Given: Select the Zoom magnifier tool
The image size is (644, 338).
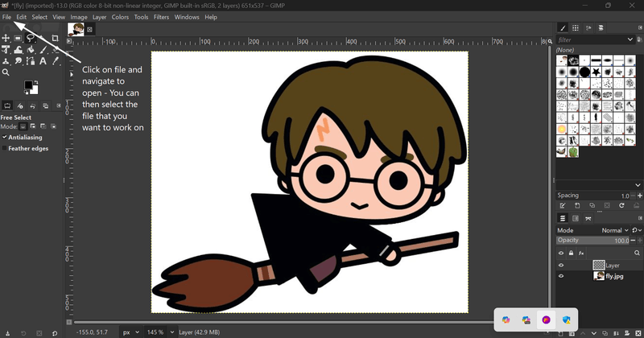Looking at the screenshot, I should pyautogui.click(x=6, y=72).
